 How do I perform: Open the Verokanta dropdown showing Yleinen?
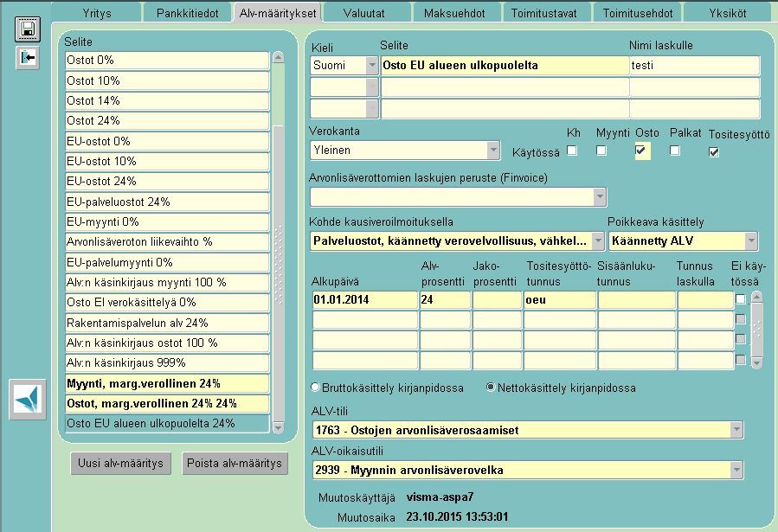[492, 151]
